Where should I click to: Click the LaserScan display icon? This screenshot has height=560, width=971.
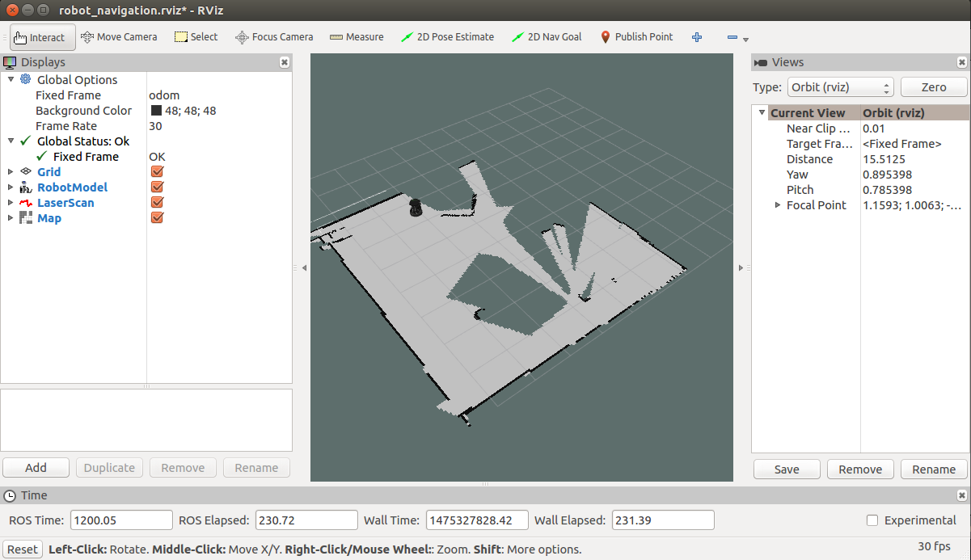coord(25,203)
